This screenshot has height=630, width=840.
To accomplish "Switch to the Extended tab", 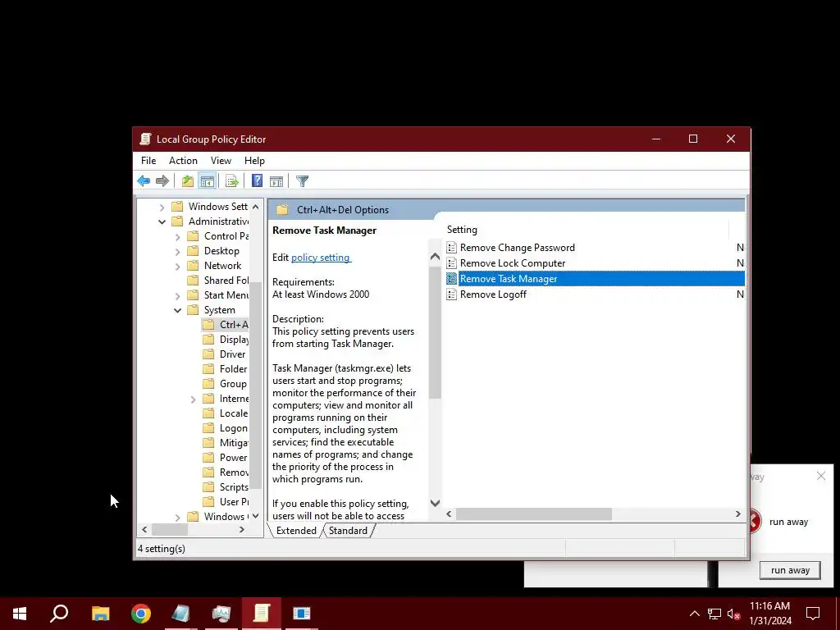I will 295,531.
